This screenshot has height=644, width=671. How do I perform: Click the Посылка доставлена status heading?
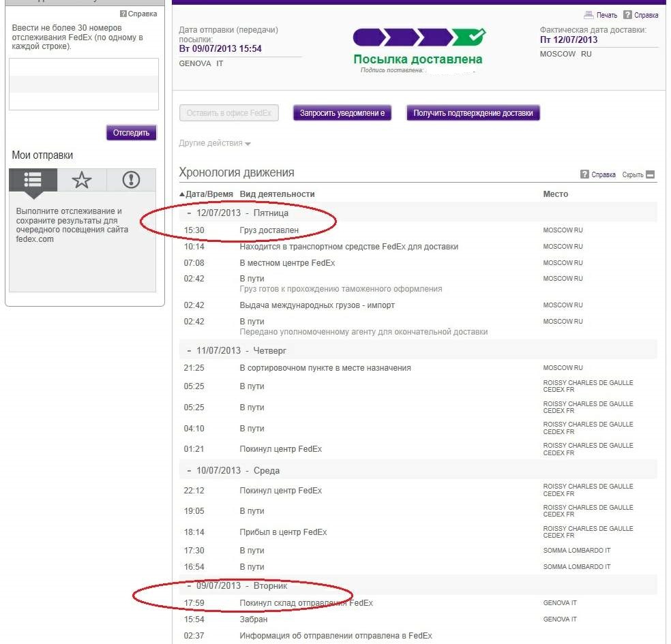click(x=417, y=59)
